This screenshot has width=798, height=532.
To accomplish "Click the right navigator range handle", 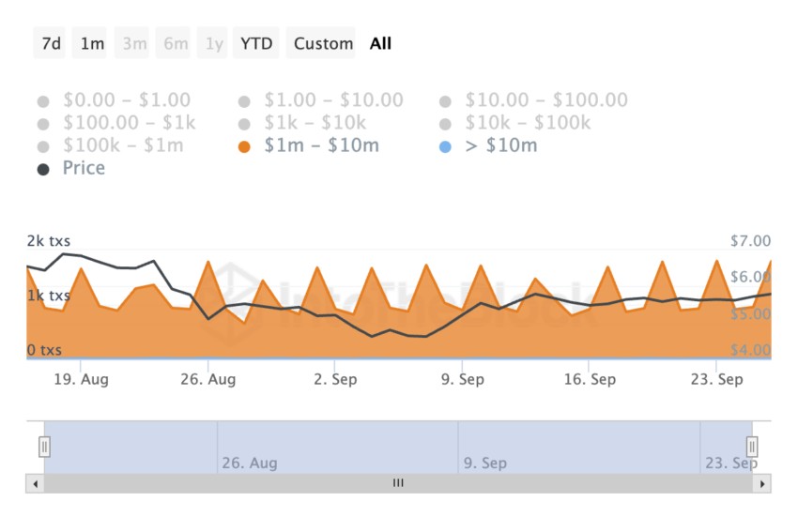I will [752, 447].
